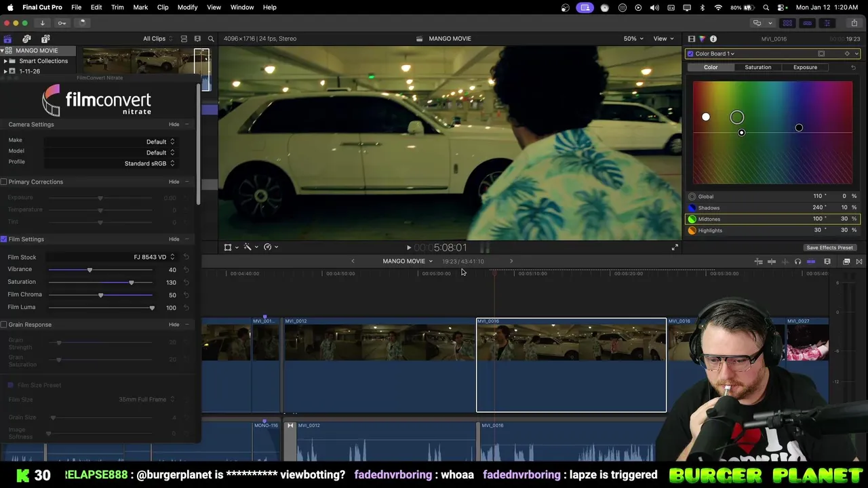Enter full screen viewer playback
The height and width of the screenshot is (488, 868).
click(x=675, y=247)
